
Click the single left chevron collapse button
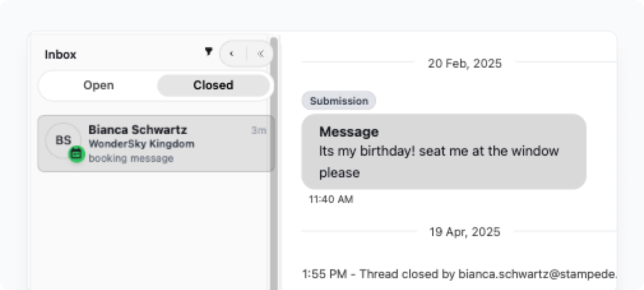click(x=232, y=54)
